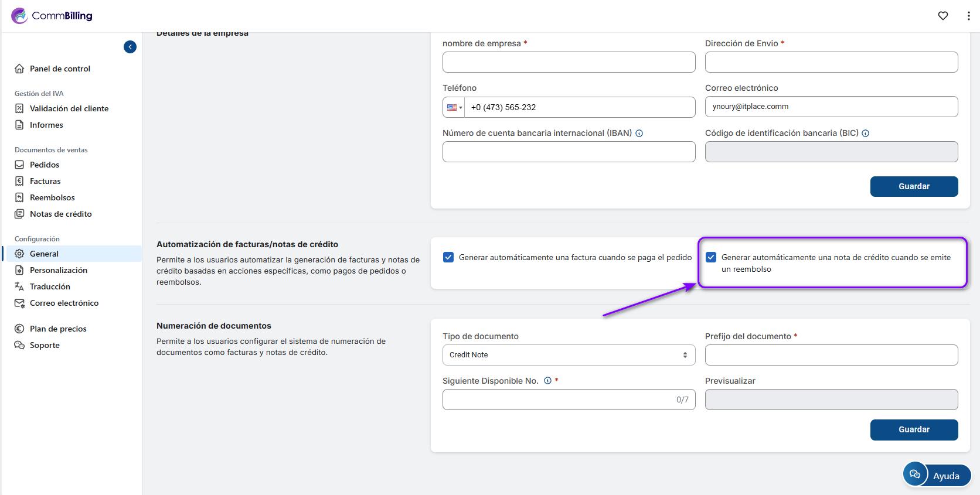
Task: Toggle automatic credit note on refund checkbox
Action: coord(711,257)
